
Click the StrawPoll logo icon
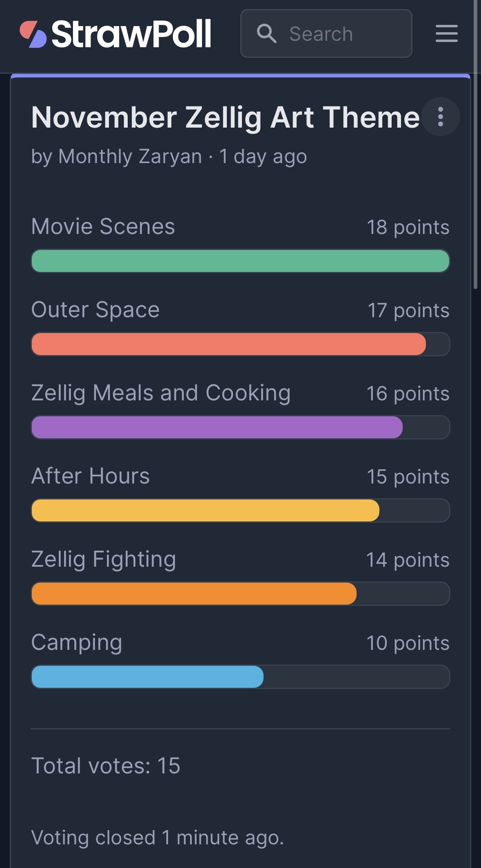[x=33, y=34]
